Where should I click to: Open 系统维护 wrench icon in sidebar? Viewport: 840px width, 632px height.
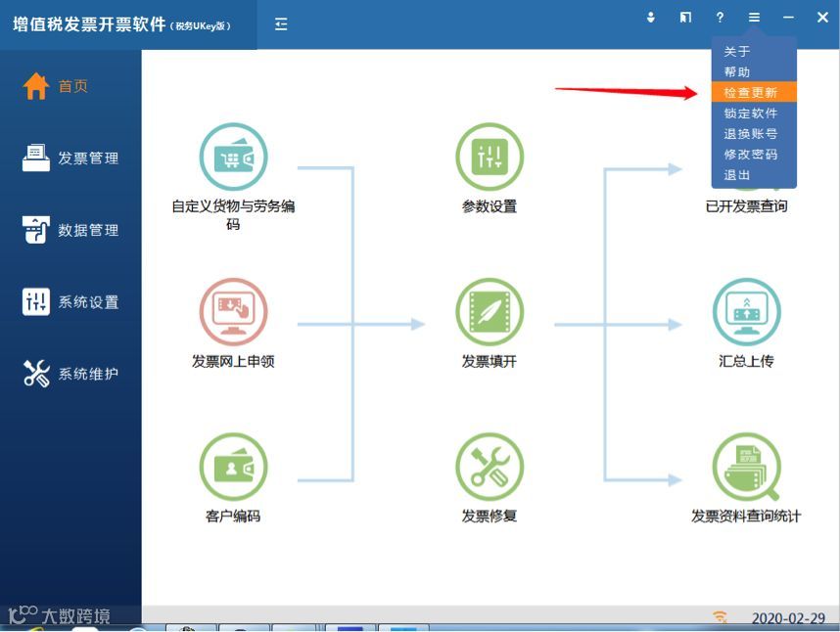[36, 373]
